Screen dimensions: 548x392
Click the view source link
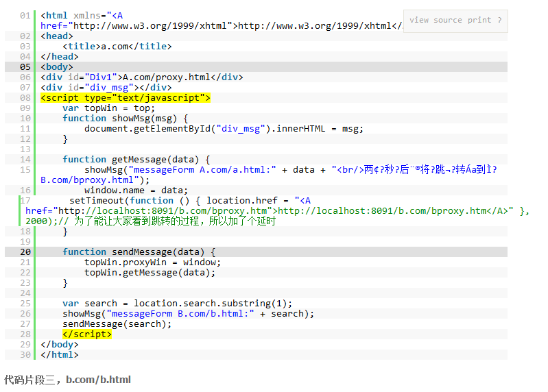tap(436, 21)
